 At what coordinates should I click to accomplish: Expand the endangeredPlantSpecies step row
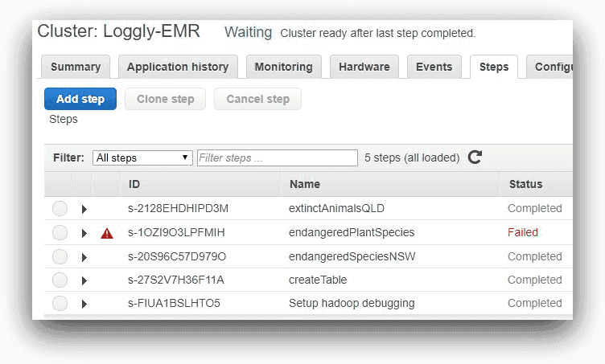pos(84,233)
